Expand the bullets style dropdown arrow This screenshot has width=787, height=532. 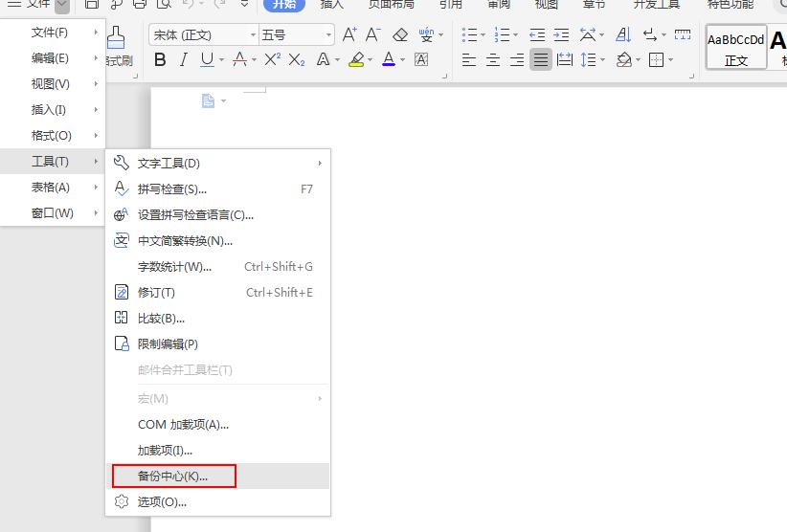(483, 35)
